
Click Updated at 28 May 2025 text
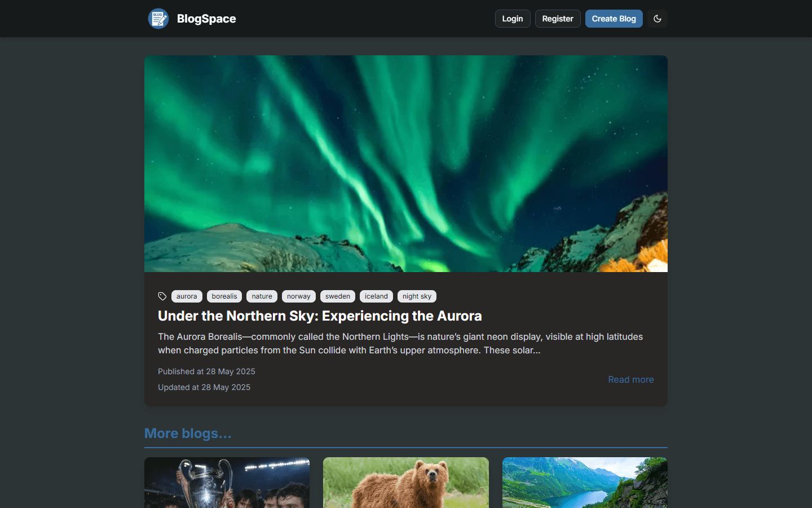[x=204, y=387]
